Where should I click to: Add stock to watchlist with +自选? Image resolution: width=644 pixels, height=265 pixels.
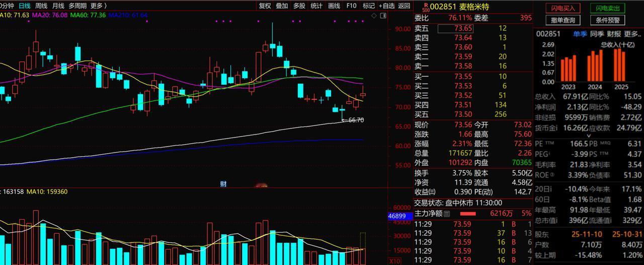tap(386, 6)
